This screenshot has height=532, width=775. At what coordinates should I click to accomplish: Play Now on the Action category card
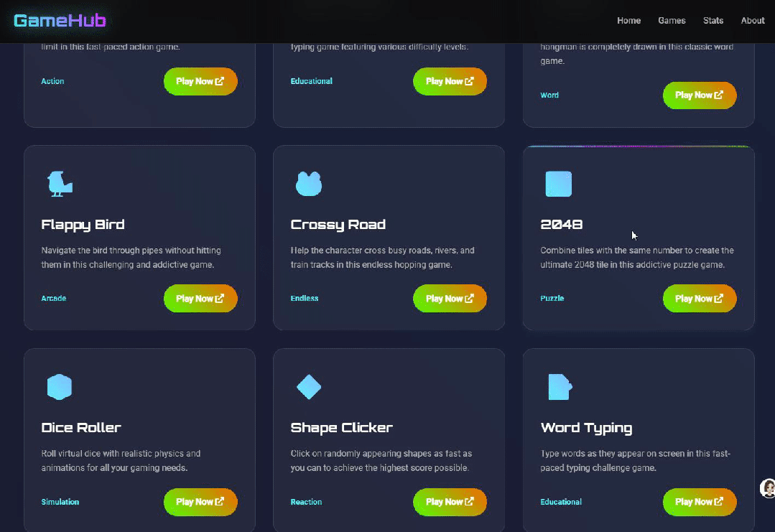pyautogui.click(x=200, y=81)
